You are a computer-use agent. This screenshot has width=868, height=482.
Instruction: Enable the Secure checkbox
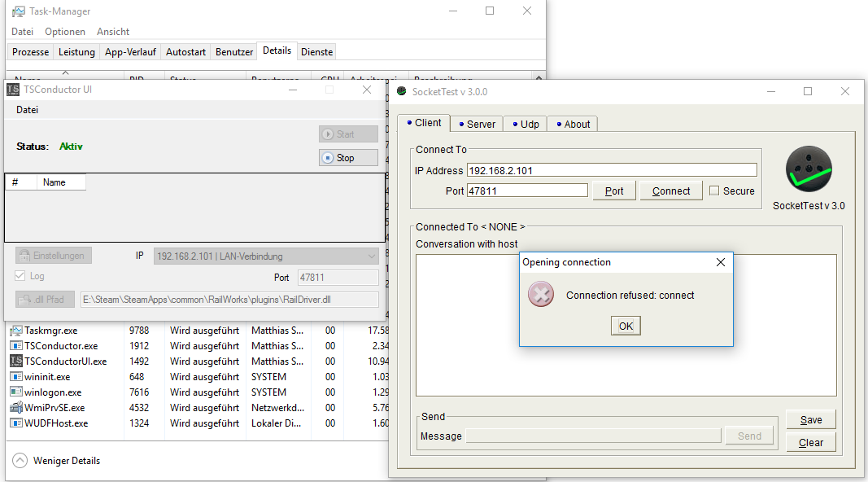click(x=714, y=191)
